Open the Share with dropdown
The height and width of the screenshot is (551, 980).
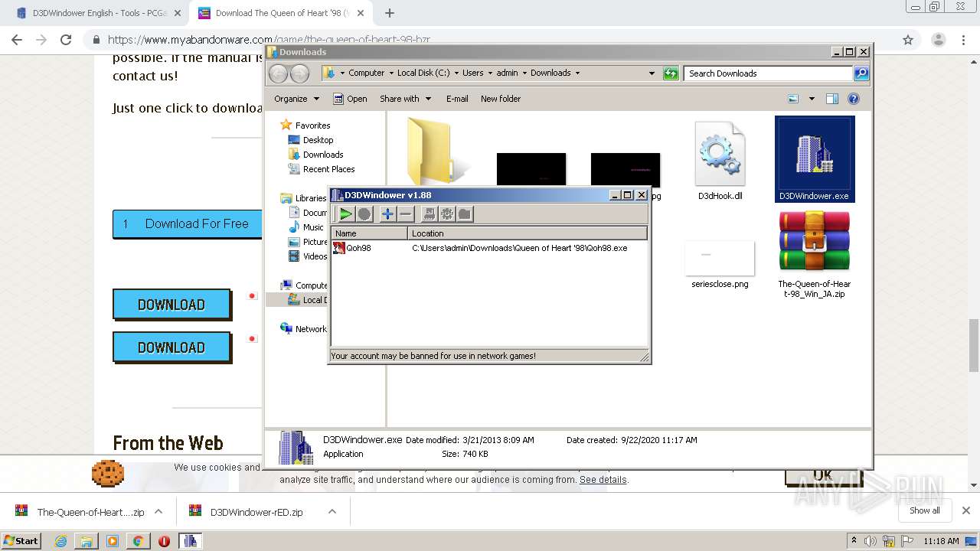pyautogui.click(x=405, y=99)
